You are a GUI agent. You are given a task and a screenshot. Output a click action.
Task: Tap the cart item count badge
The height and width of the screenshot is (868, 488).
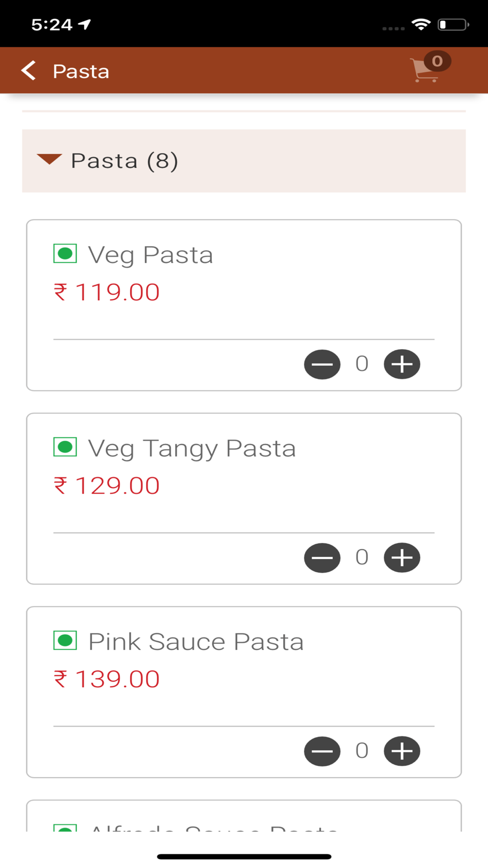tap(437, 61)
